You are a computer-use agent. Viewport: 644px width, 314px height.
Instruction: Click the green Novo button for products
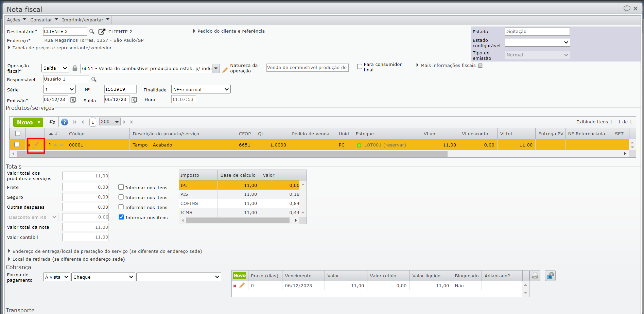pyautogui.click(x=24, y=122)
